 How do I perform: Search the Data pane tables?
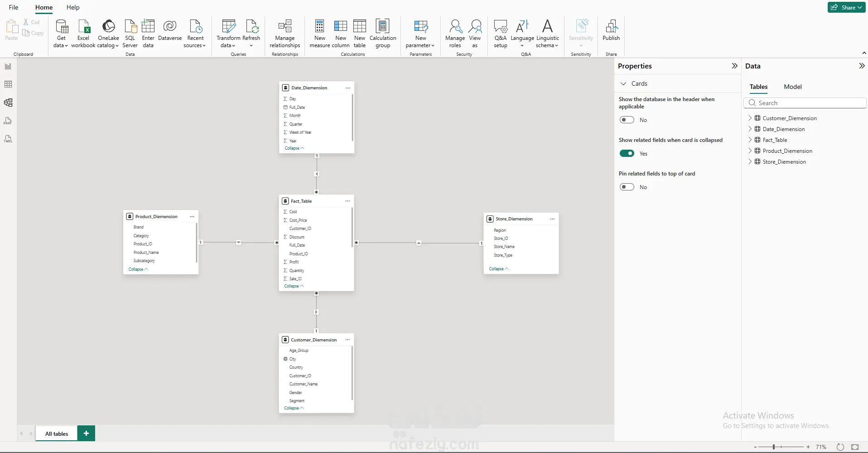[x=805, y=103]
